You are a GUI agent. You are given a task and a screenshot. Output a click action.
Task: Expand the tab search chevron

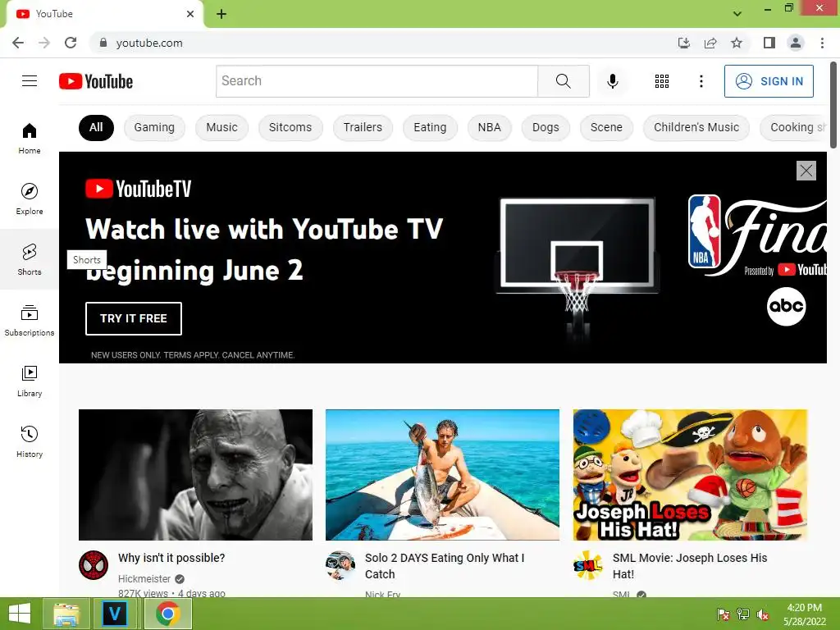coord(737,14)
